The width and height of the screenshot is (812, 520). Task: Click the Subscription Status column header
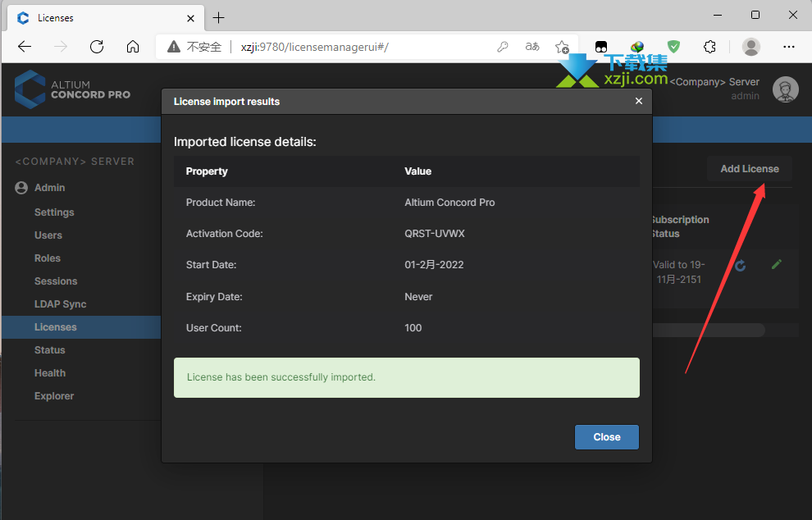[681, 226]
